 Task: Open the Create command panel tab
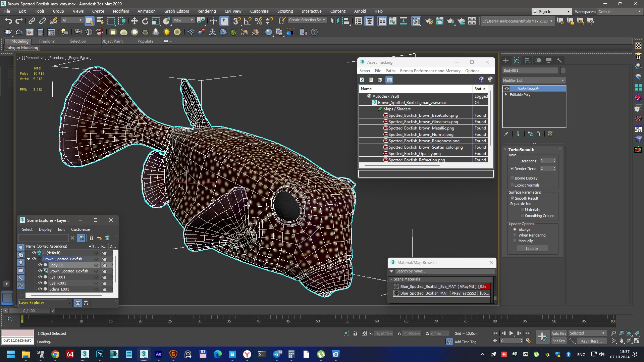pyautogui.click(x=506, y=60)
